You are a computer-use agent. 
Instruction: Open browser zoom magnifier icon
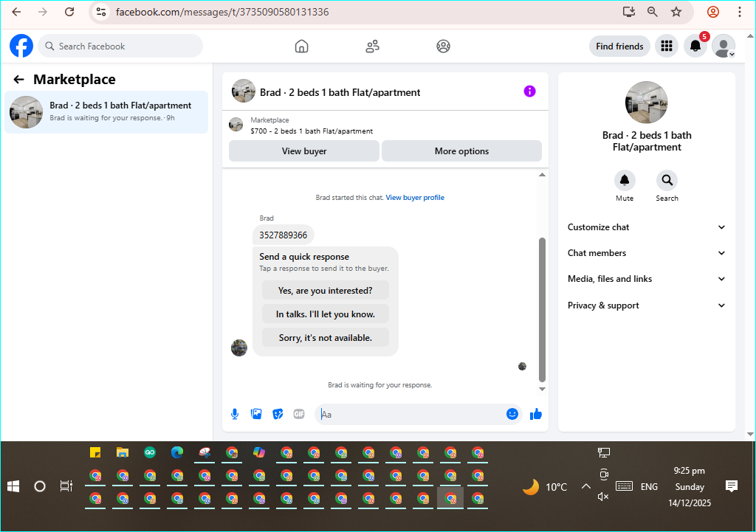(x=653, y=12)
